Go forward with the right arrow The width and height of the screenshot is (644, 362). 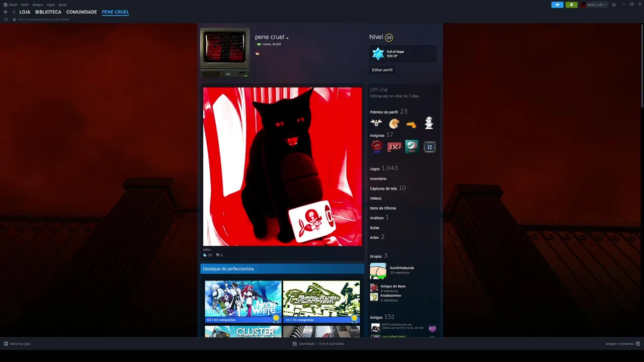click(14, 12)
